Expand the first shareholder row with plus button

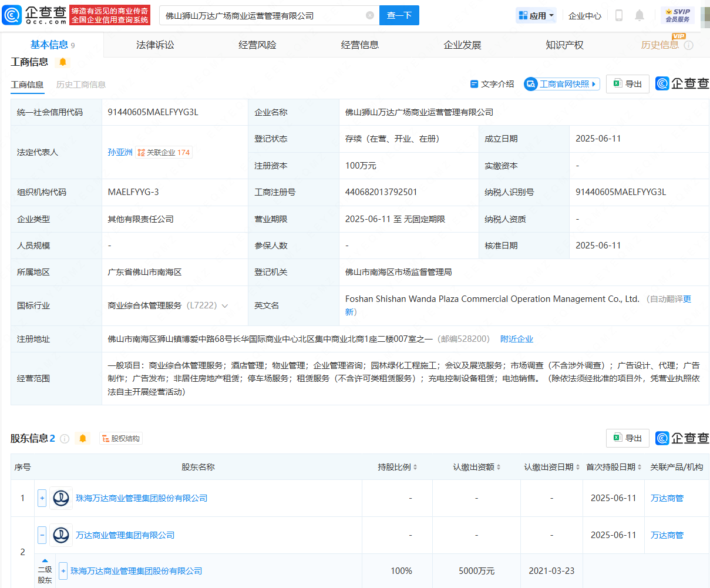pos(42,498)
